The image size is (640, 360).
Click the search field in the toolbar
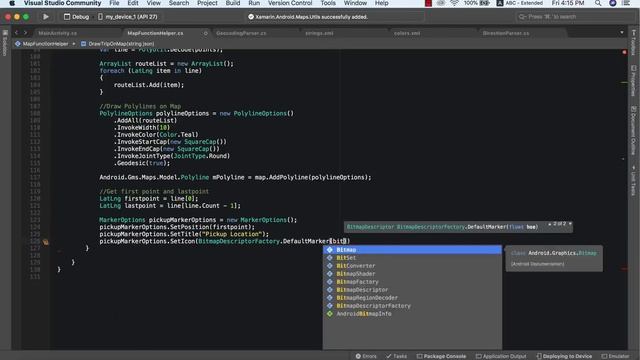pos(574,17)
